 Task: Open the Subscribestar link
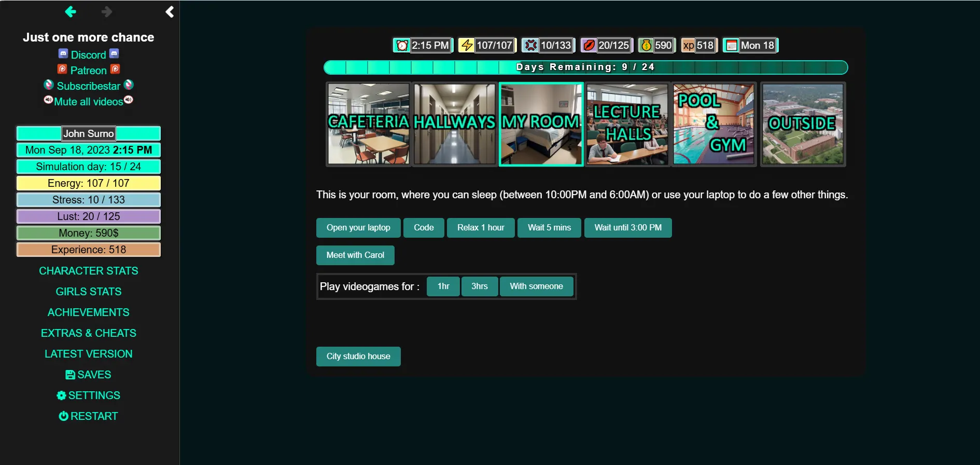coord(89,86)
